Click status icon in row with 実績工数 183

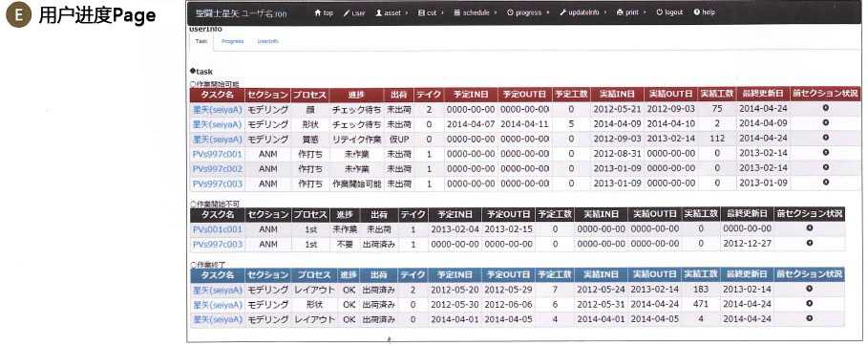tap(810, 289)
